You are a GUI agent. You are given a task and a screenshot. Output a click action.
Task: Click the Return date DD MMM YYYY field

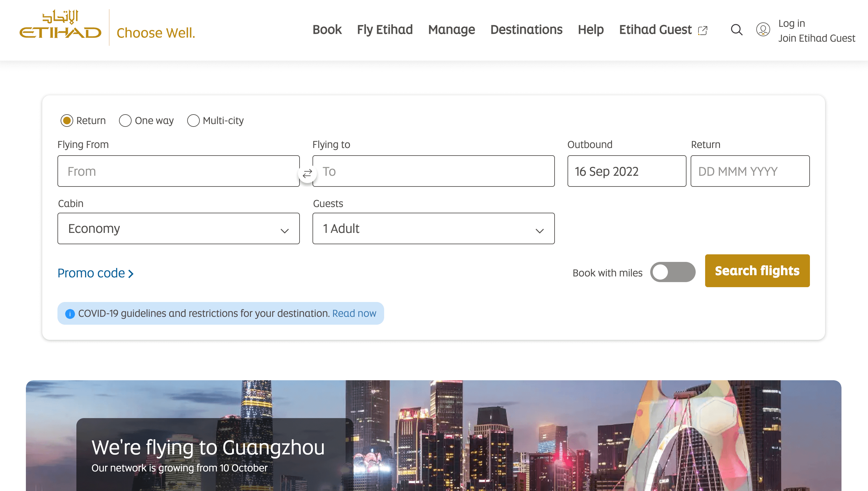pyautogui.click(x=750, y=171)
